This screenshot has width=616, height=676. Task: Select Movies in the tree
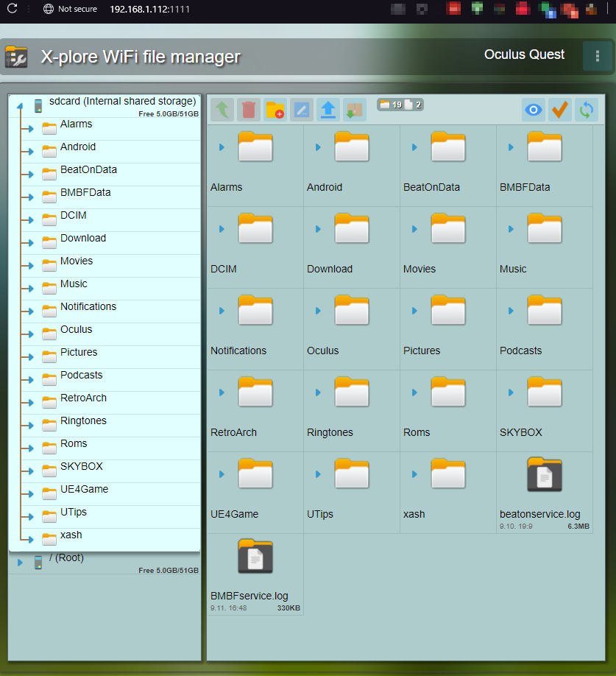coord(77,261)
